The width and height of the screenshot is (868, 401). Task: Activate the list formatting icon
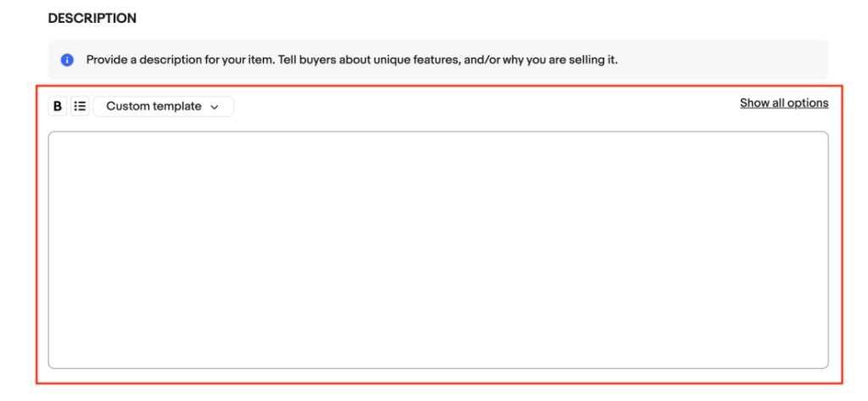(81, 106)
